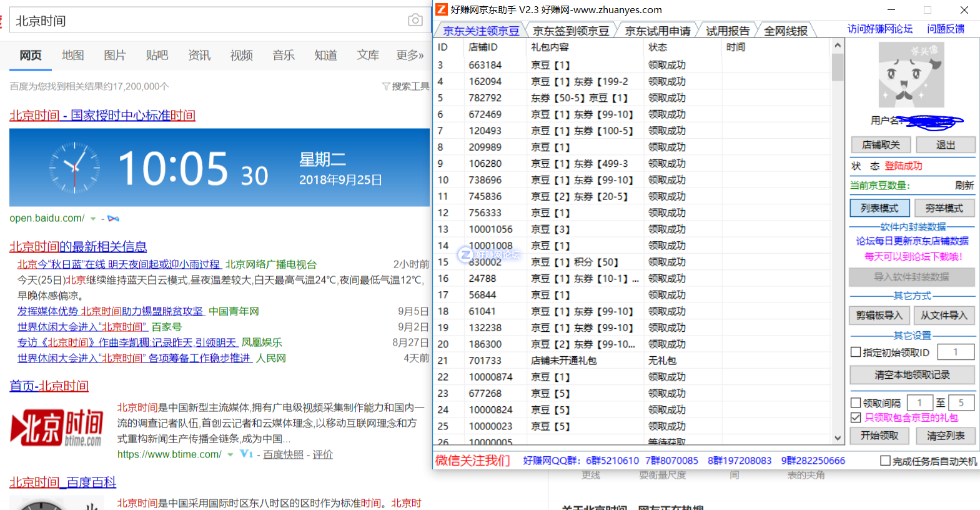Select the 文库 tab in Baidu
Screen dimensions: 980x510
click(x=368, y=55)
